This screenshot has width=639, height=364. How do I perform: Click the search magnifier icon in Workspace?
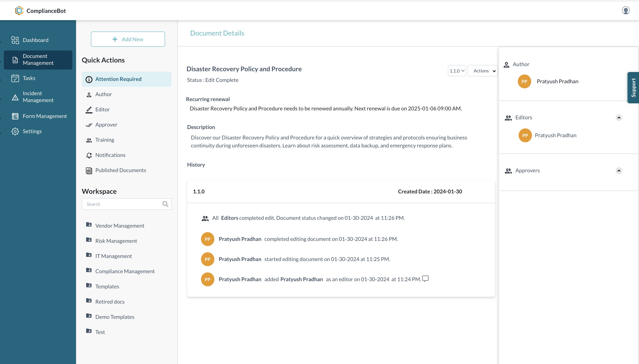165,204
